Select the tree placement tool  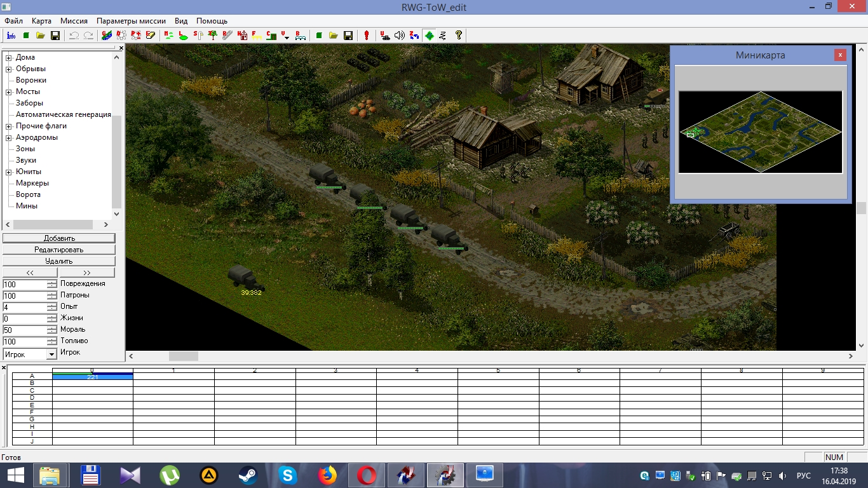click(x=213, y=36)
